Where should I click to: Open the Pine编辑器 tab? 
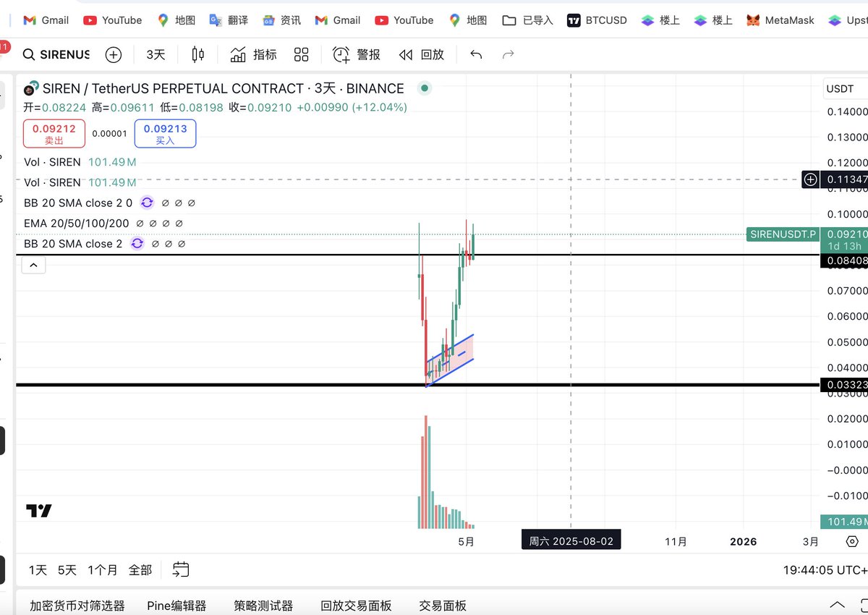(x=176, y=606)
